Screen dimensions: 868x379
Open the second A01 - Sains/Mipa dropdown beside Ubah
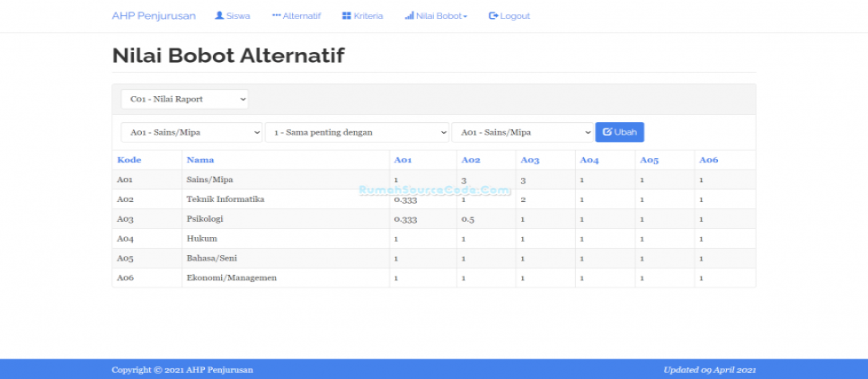click(523, 133)
